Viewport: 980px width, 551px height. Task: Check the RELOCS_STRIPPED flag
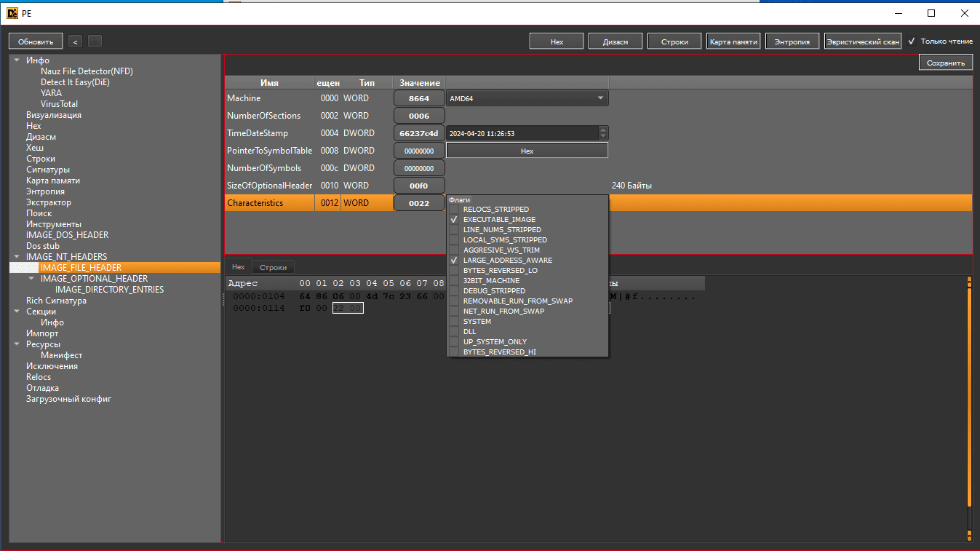454,210
